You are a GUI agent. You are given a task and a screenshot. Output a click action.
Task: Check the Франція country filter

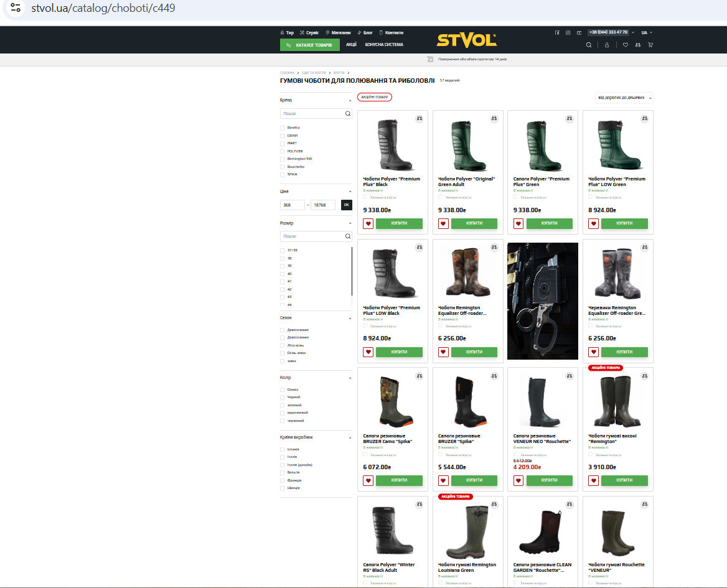pos(283,480)
